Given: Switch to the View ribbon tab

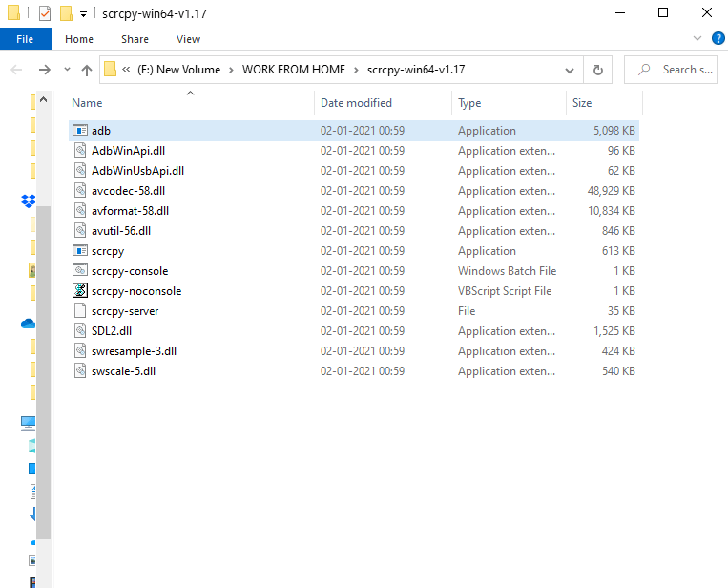Looking at the screenshot, I should tap(188, 39).
